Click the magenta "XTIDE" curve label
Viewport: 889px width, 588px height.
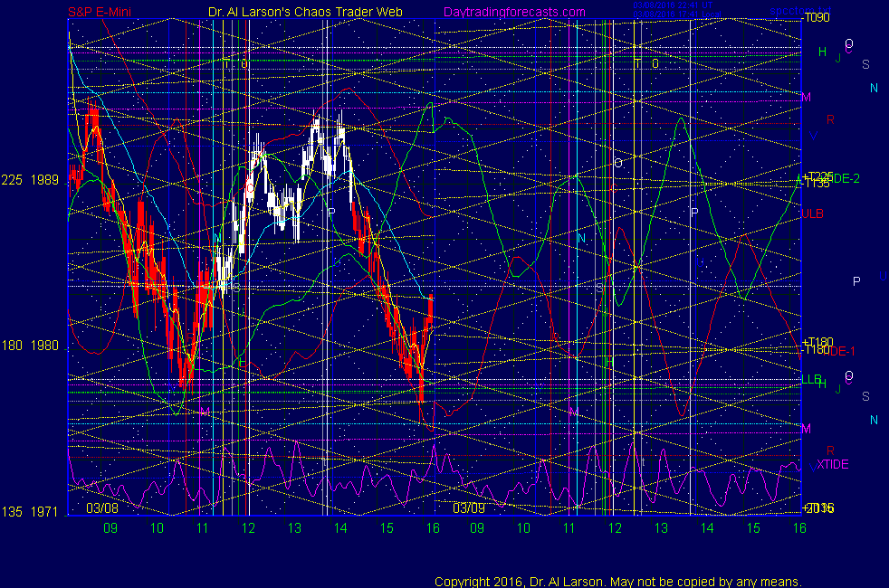pos(833,464)
